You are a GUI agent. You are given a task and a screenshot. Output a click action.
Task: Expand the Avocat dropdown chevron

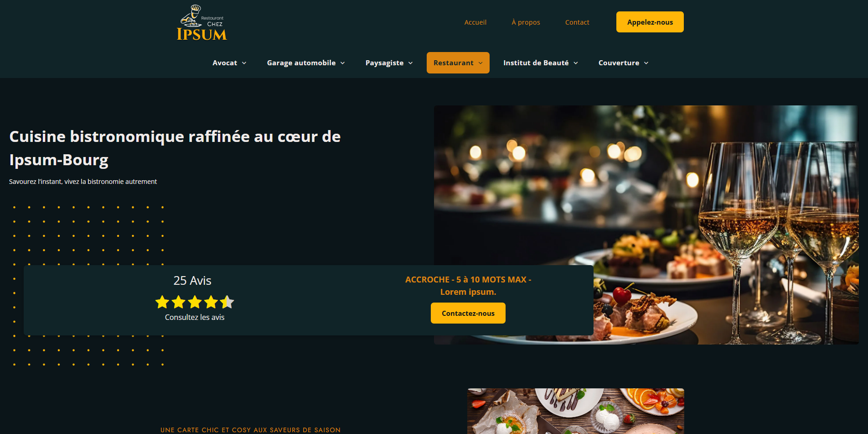pyautogui.click(x=244, y=63)
